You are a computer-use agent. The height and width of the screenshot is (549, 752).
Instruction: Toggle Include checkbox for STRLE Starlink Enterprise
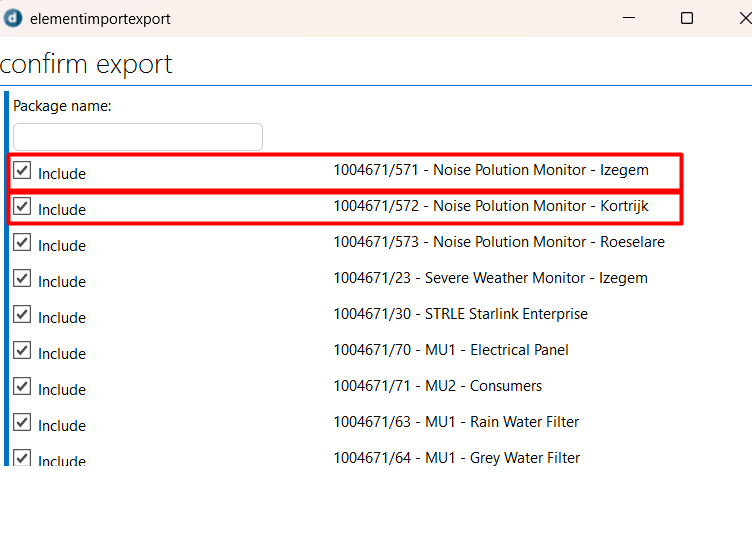22,315
